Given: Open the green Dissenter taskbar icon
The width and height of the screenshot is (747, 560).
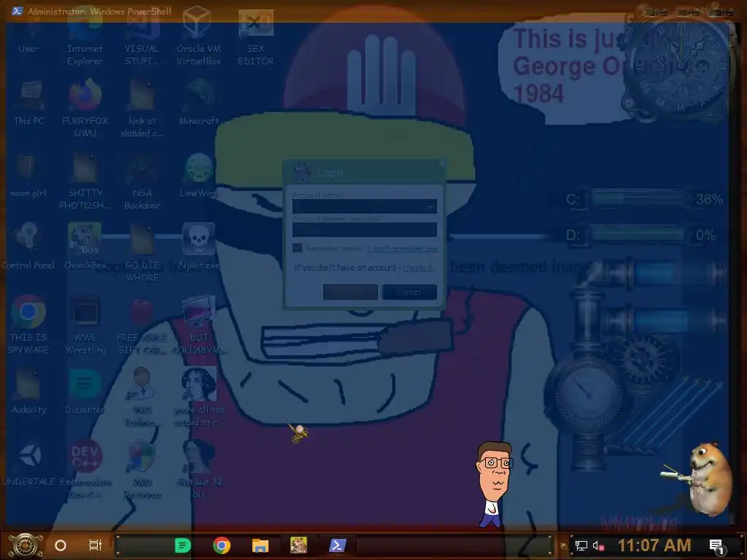Looking at the screenshot, I should point(182,545).
